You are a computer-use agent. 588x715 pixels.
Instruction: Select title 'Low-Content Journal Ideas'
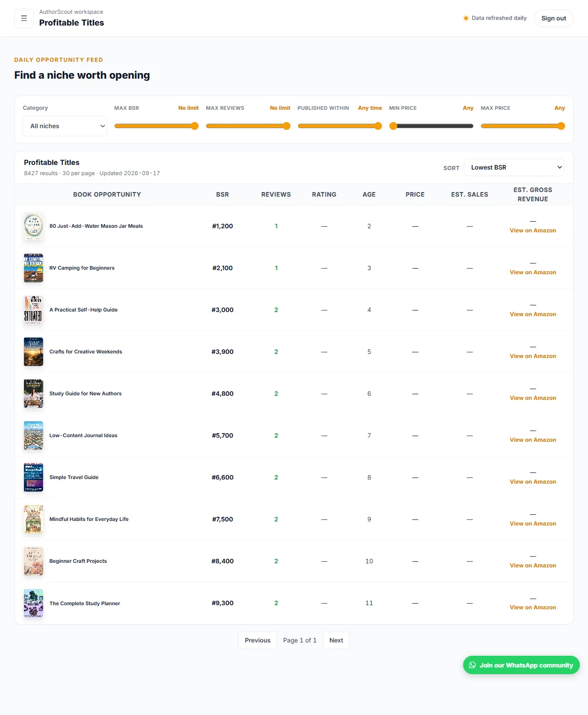tap(83, 436)
